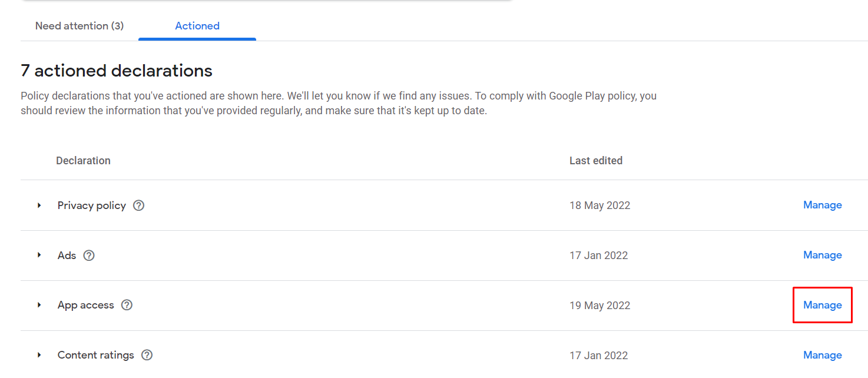Manage the Privacy policy declaration
Viewport: 868px width, 378px height.
point(823,205)
